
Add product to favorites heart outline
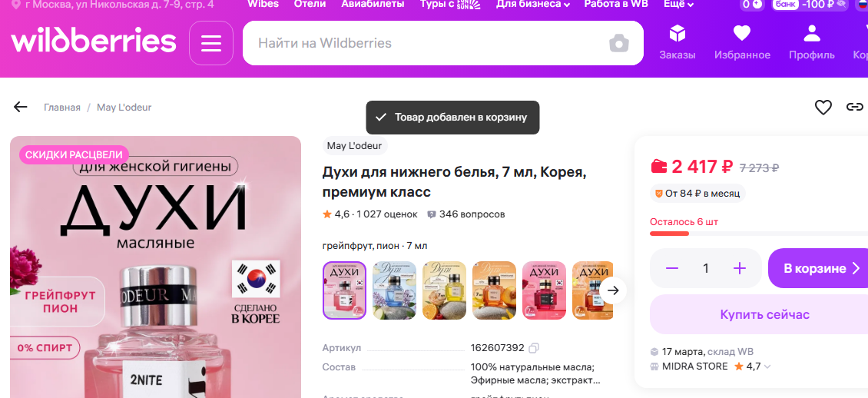pyautogui.click(x=823, y=107)
